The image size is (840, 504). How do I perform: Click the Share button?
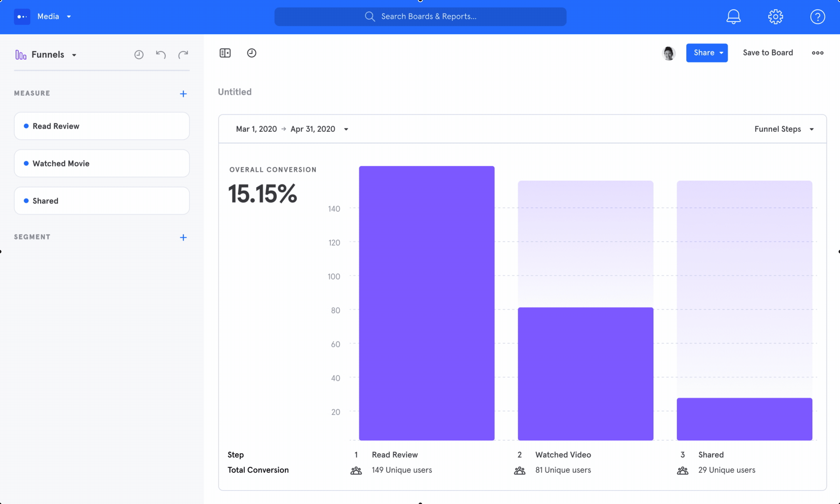point(707,53)
